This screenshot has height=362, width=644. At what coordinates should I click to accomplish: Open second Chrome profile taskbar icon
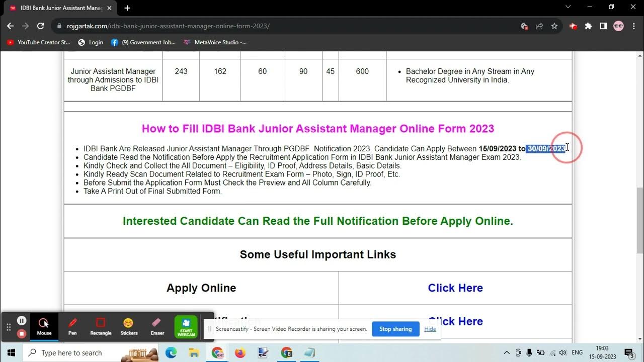click(286, 352)
